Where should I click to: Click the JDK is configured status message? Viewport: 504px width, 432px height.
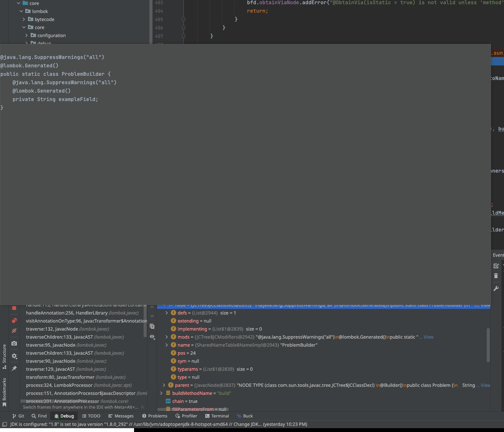point(159,424)
